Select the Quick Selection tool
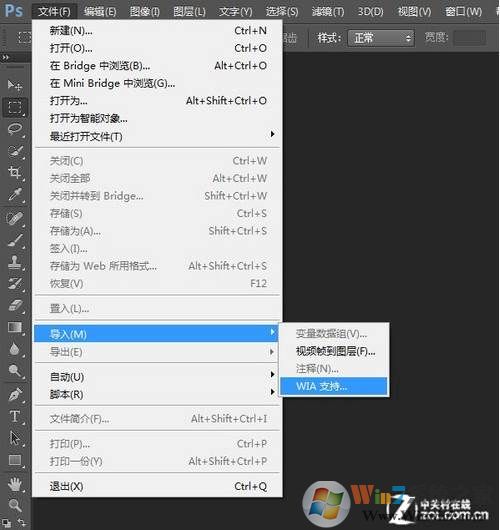The image size is (500, 530). coord(15,151)
